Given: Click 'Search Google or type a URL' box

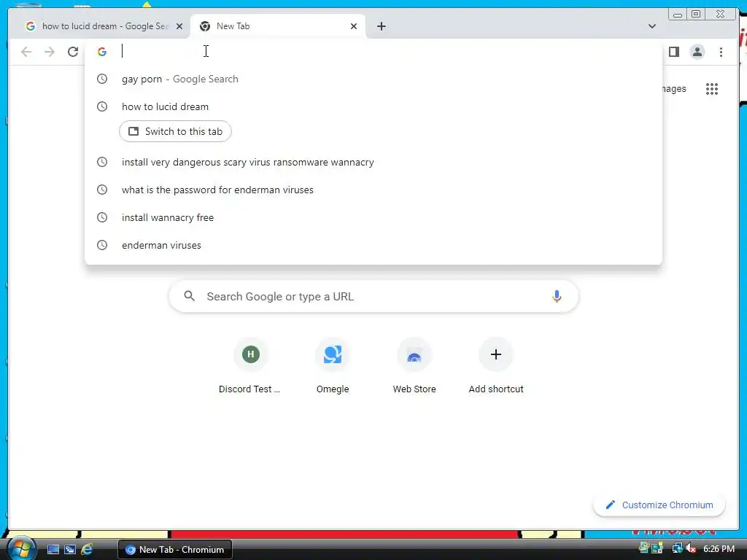Looking at the screenshot, I should 373,296.
